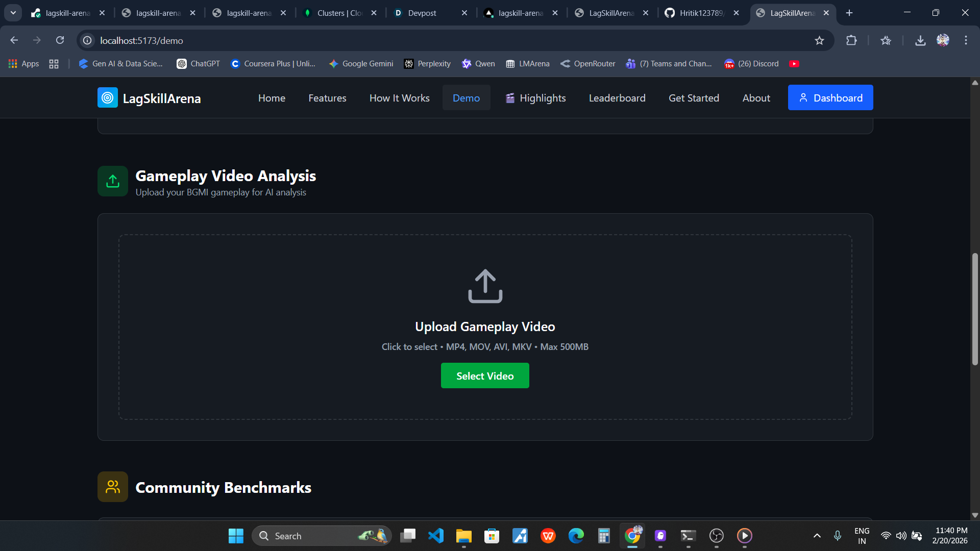Bookmark this page with the star icon

pyautogui.click(x=819, y=40)
